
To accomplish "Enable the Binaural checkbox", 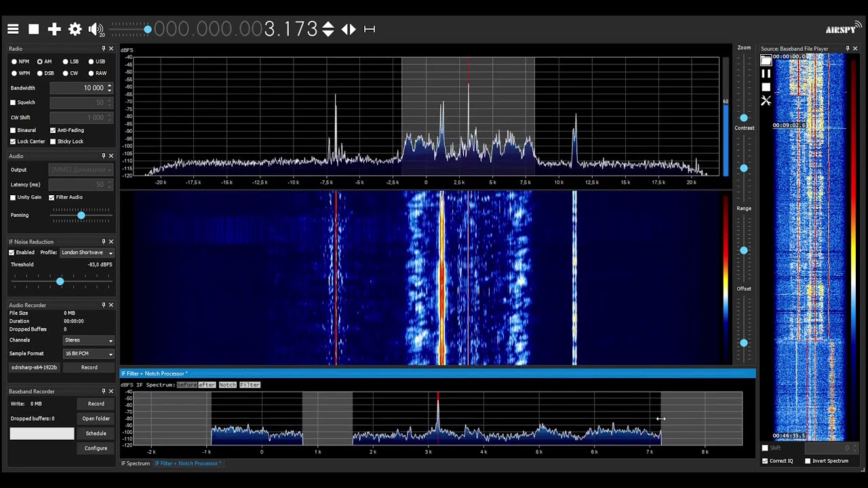I will click(x=13, y=130).
